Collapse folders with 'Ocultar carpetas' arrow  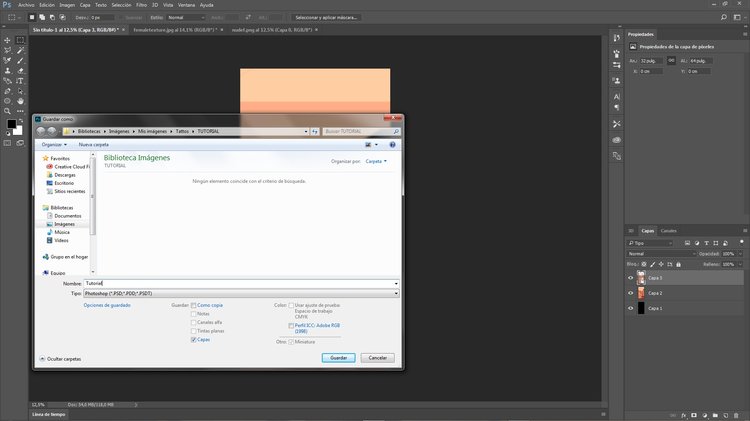click(x=42, y=358)
